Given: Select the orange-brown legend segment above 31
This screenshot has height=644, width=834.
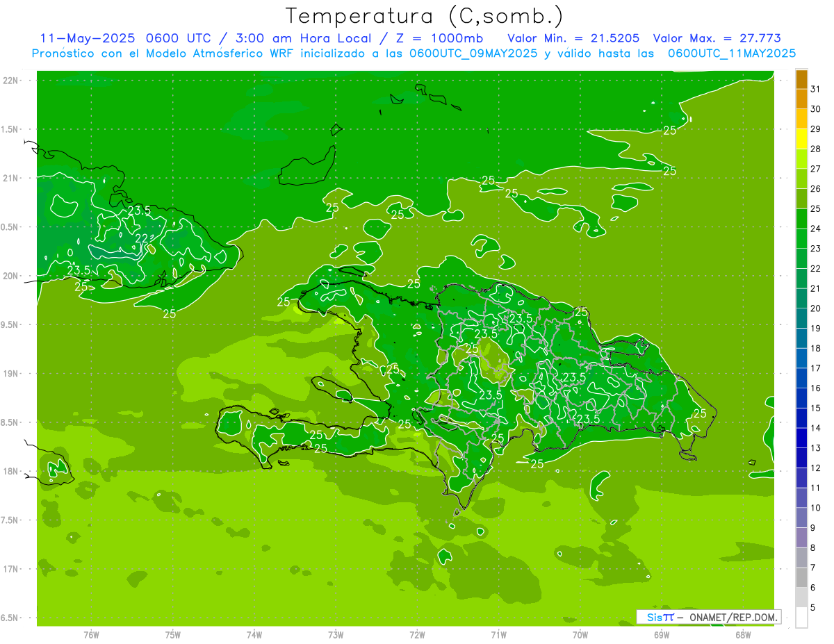Looking at the screenshot, I should point(801,79).
